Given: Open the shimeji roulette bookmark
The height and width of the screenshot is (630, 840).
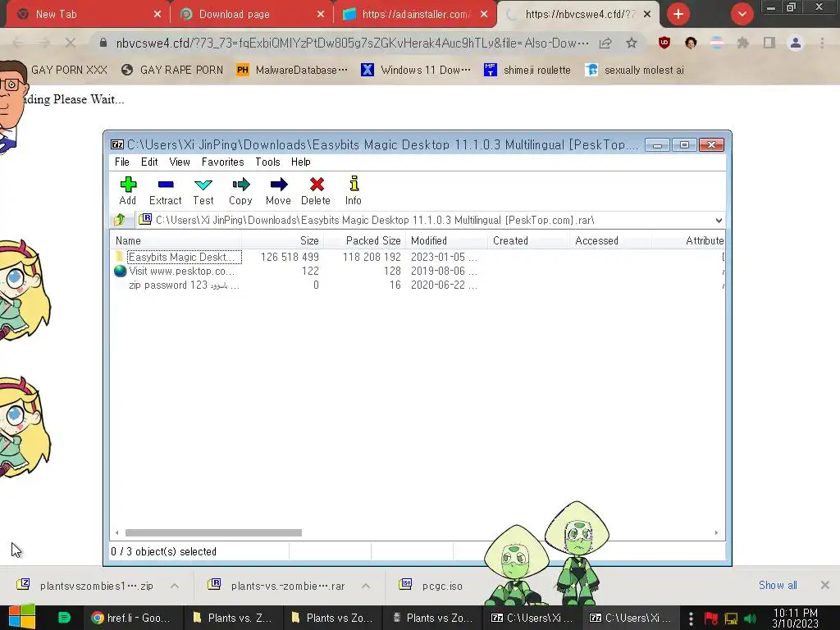Looking at the screenshot, I should 527,70.
